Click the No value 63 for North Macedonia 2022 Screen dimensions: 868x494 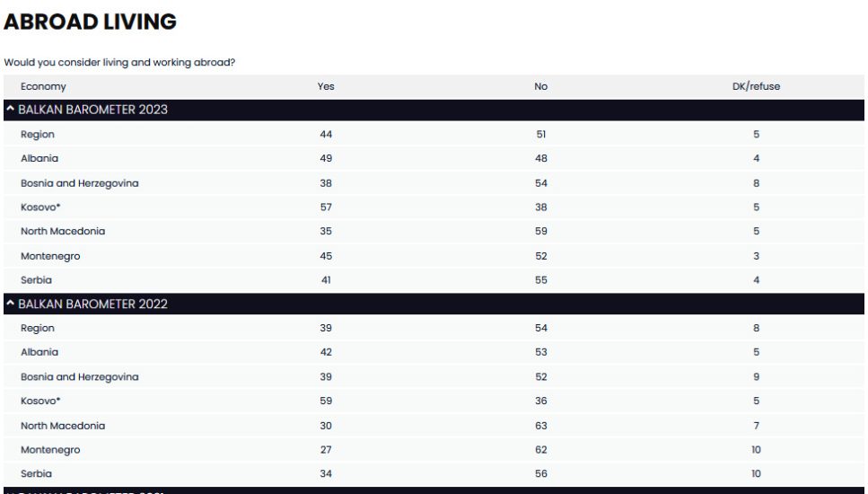click(540, 426)
